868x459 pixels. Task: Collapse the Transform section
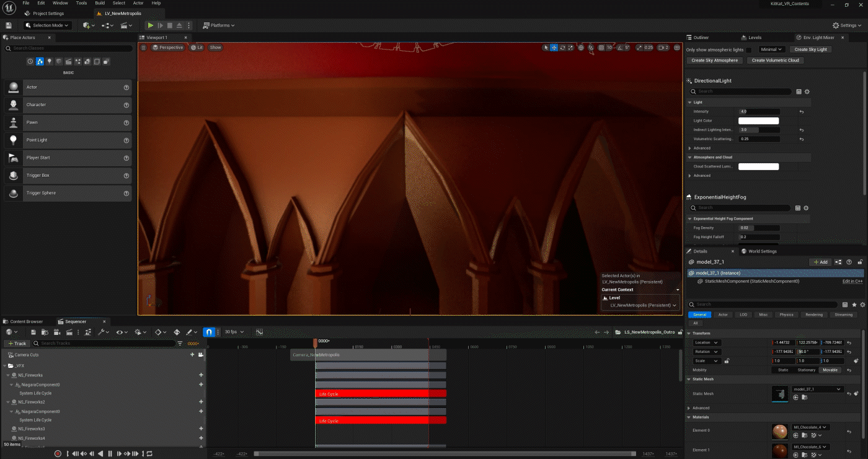click(x=689, y=333)
